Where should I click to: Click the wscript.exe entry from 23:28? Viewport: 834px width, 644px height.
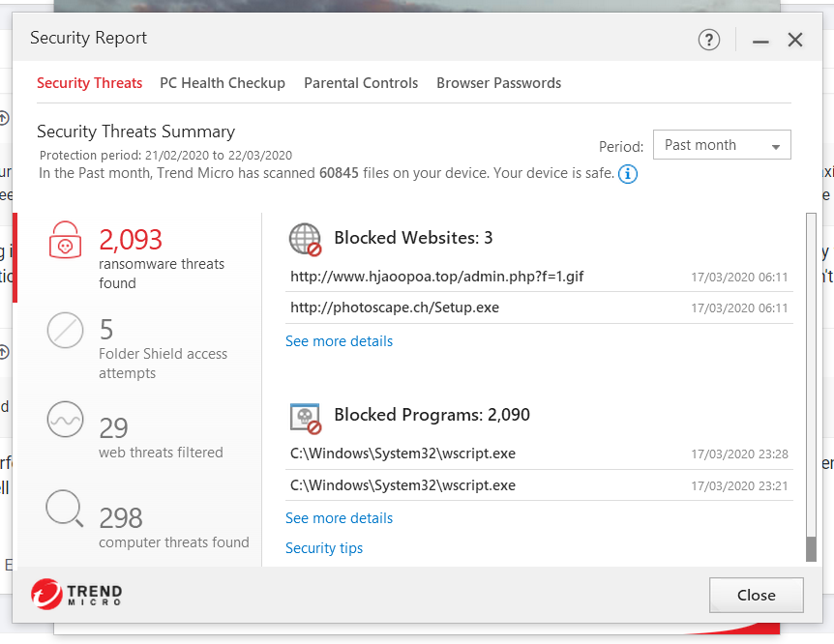pyautogui.click(x=539, y=454)
